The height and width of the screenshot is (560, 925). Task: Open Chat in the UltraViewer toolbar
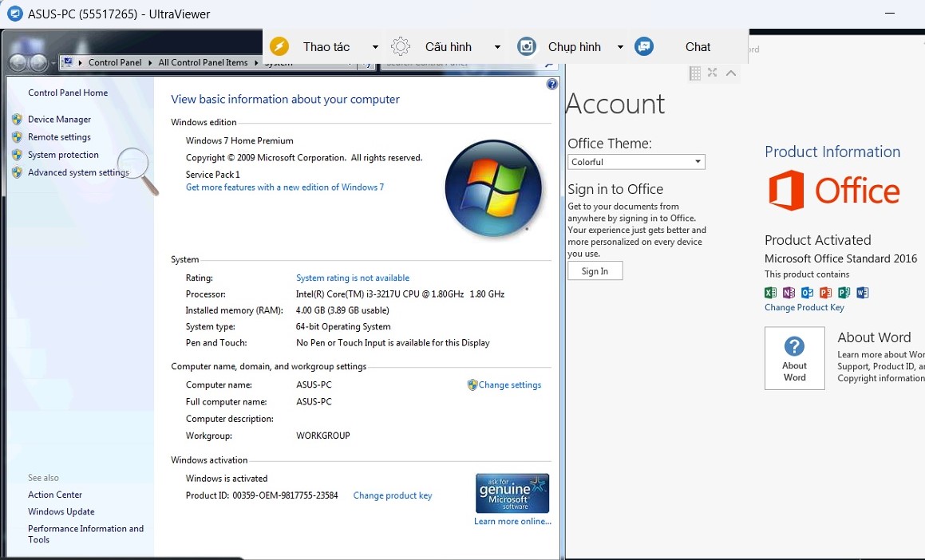pyautogui.click(x=698, y=47)
